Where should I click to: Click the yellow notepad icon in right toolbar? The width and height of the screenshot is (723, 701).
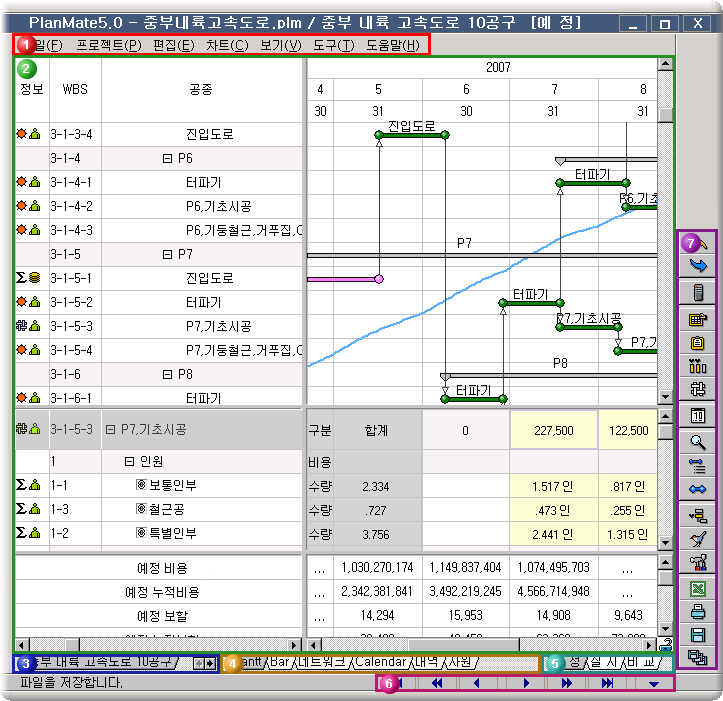(698, 343)
